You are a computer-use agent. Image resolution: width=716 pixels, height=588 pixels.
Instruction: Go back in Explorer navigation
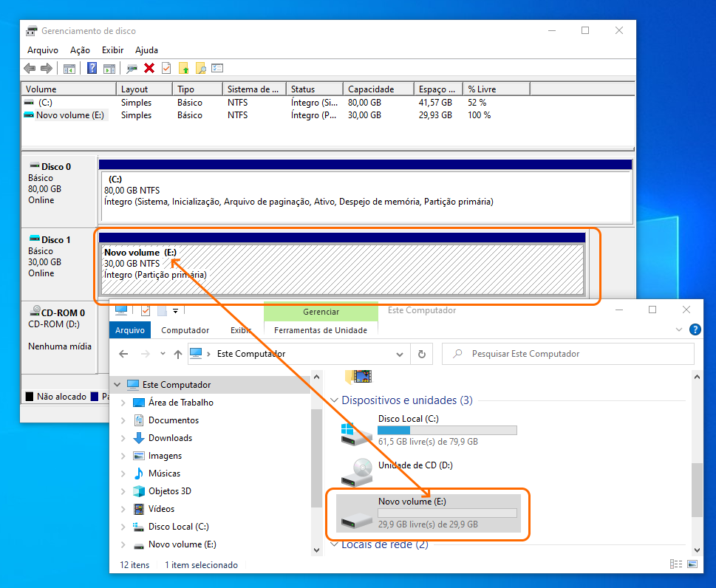point(123,354)
